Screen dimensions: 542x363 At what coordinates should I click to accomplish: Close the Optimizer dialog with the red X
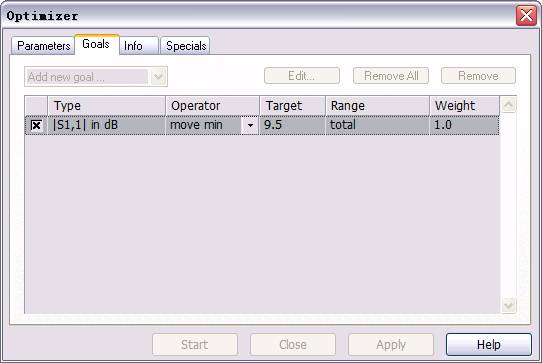526,16
